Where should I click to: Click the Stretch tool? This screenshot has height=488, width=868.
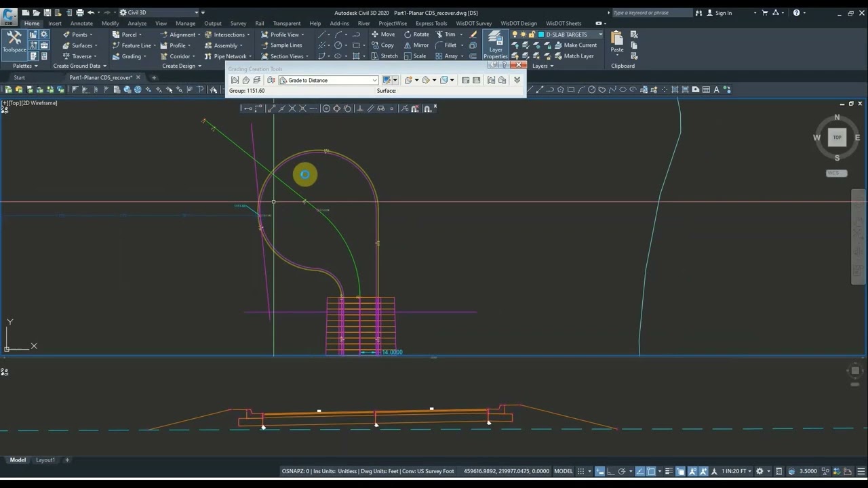click(x=384, y=56)
